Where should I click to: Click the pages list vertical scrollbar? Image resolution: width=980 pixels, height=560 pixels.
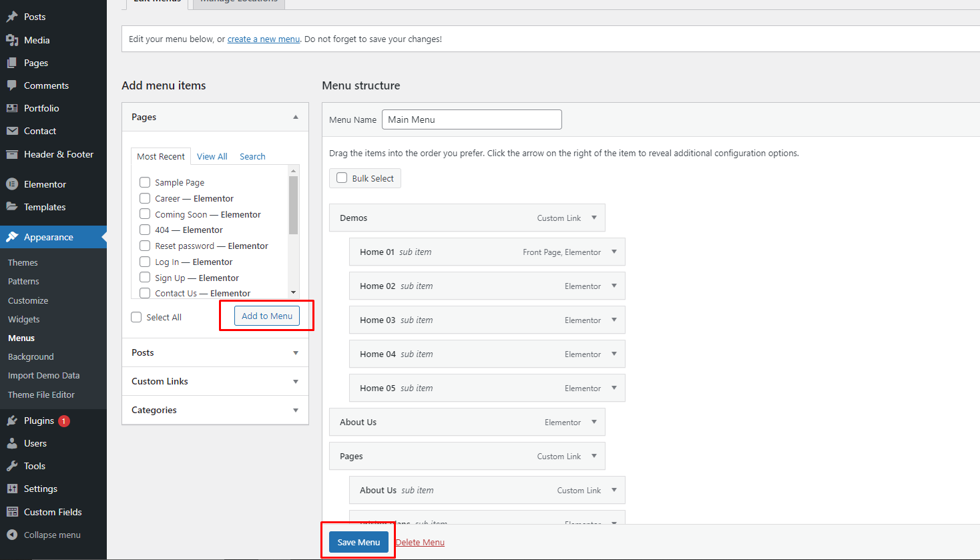tap(293, 207)
